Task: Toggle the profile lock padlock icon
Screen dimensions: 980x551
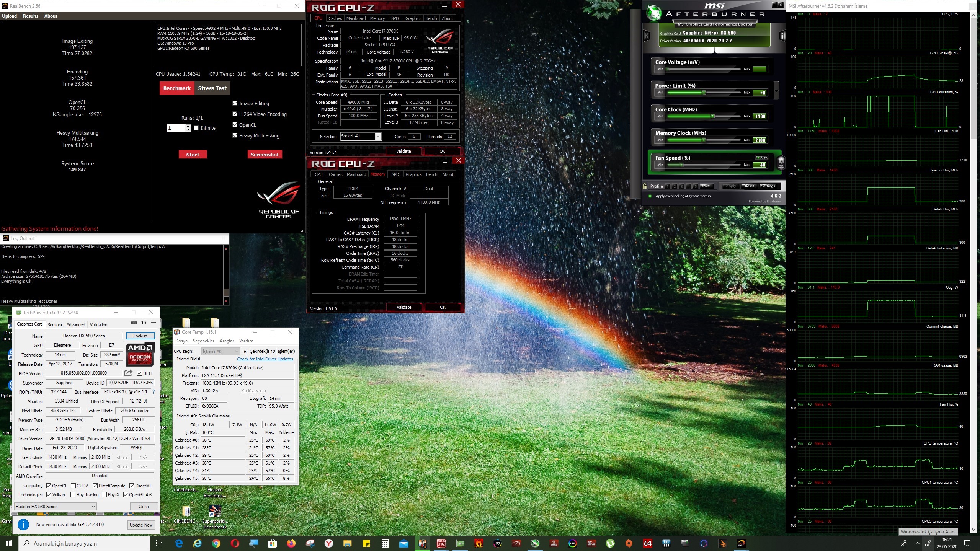Action: (645, 186)
